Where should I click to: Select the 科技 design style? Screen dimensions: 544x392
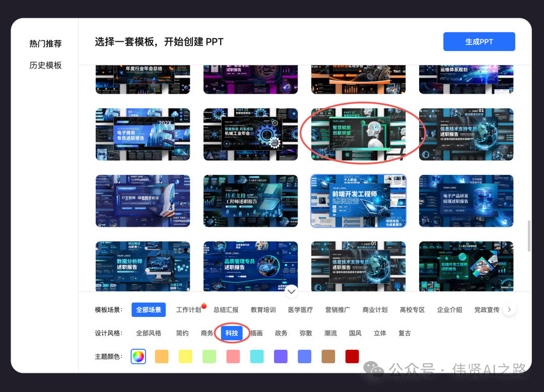[232, 333]
